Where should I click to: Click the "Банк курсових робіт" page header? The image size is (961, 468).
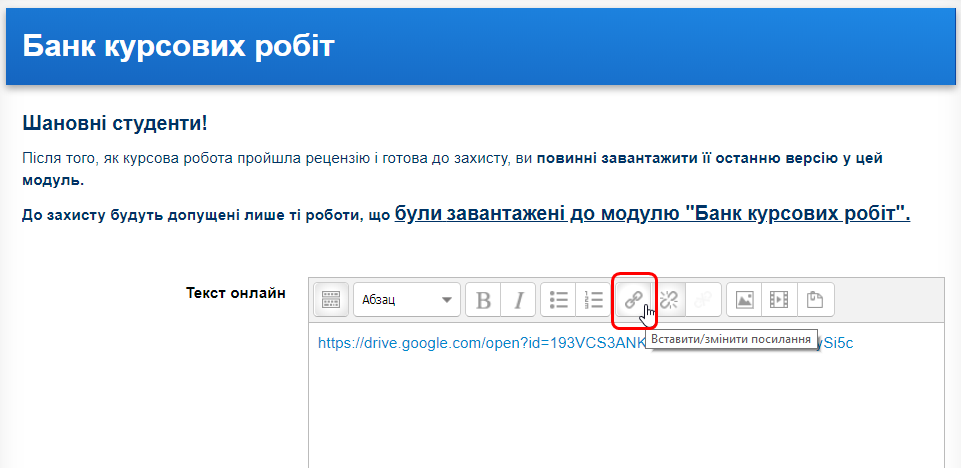tap(178, 46)
